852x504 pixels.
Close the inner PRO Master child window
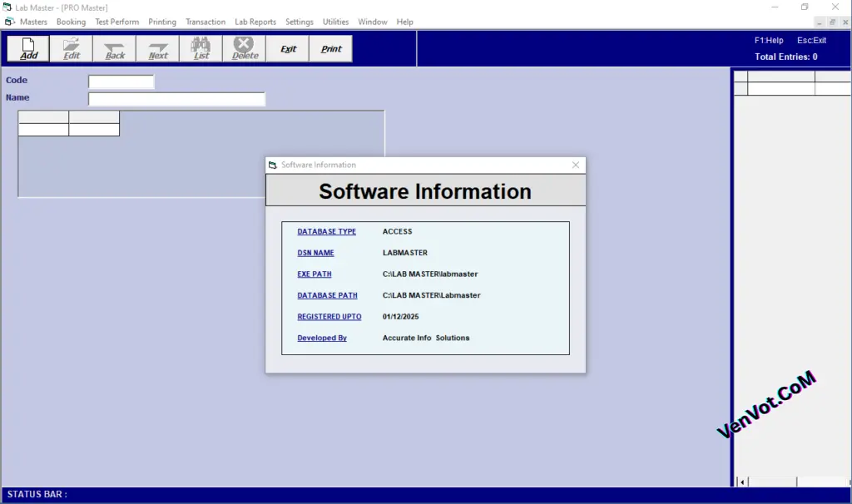pos(845,22)
